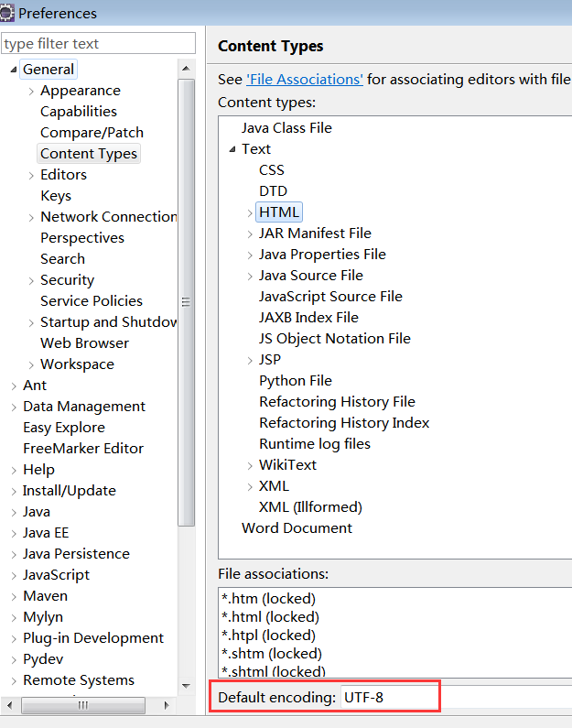Select the *.htm (locked) file association
Screen dimensions: 572x728
click(x=269, y=599)
